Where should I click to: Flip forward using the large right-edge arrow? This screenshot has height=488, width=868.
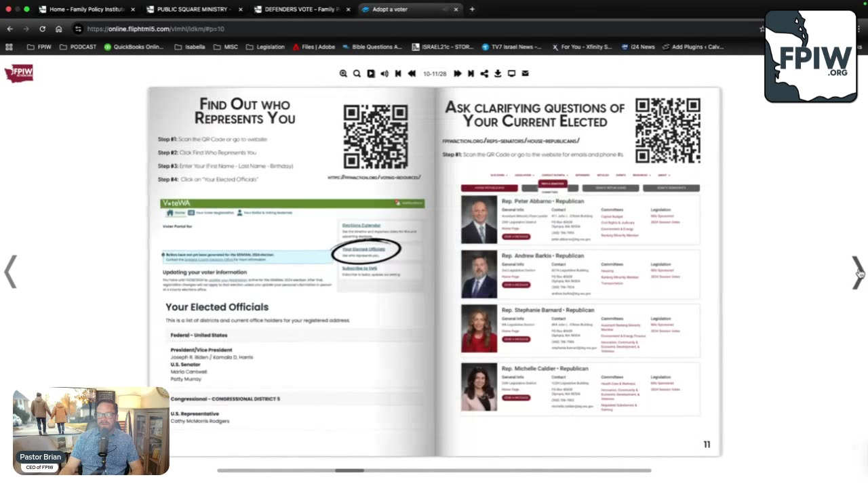click(x=857, y=272)
